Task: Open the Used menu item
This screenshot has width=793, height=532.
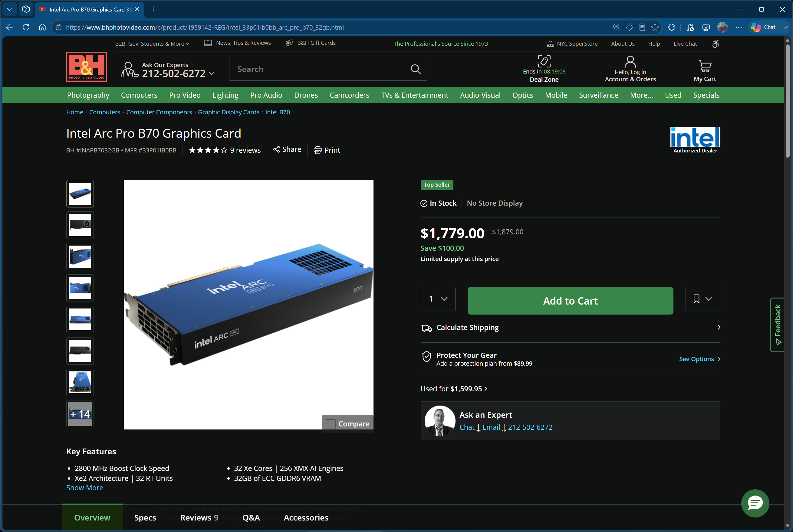Action: click(x=673, y=95)
